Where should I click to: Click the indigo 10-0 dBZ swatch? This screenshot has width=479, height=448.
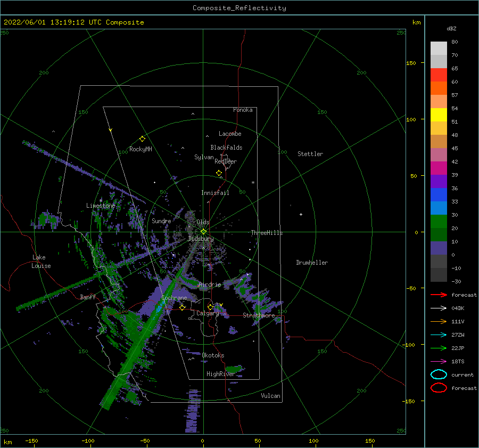click(439, 248)
